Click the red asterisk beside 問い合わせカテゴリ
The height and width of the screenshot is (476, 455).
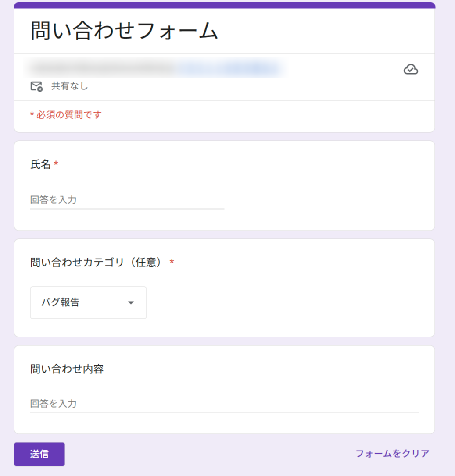(x=171, y=262)
